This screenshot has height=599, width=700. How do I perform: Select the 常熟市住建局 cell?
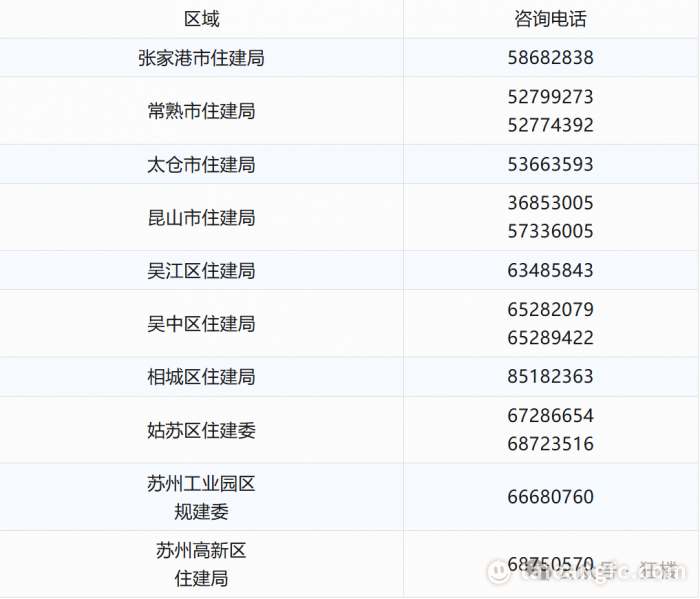(x=201, y=111)
